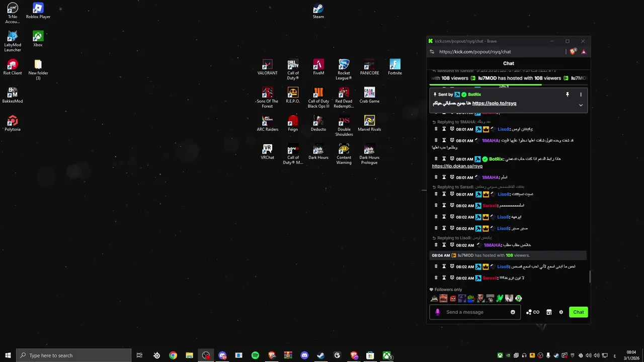Open the channel points infinity icon
This screenshot has height=362, width=644.
(532, 312)
